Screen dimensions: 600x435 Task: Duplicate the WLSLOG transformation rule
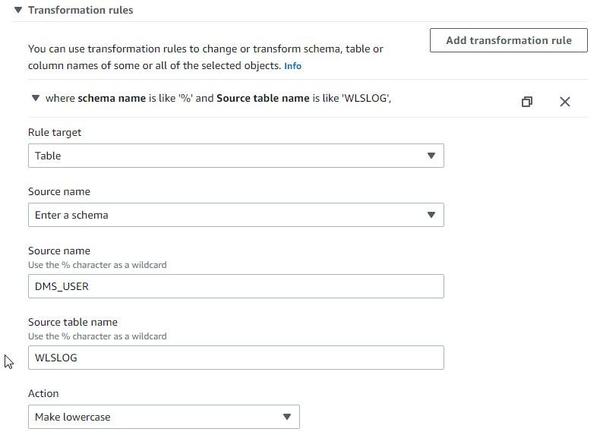[x=527, y=101]
